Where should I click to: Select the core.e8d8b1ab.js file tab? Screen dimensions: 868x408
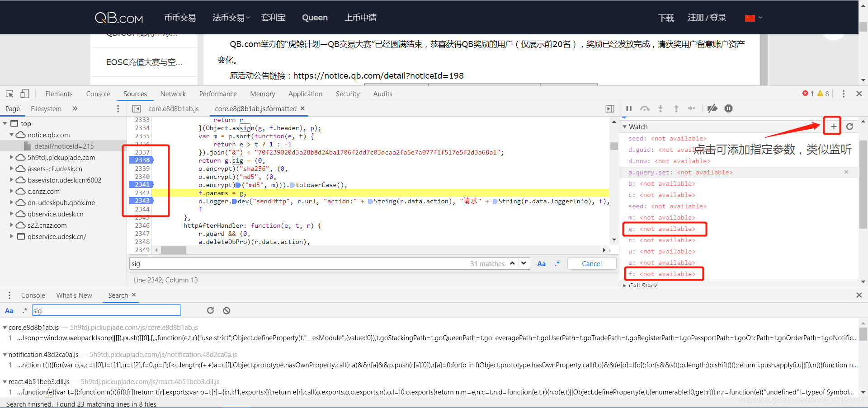(174, 108)
